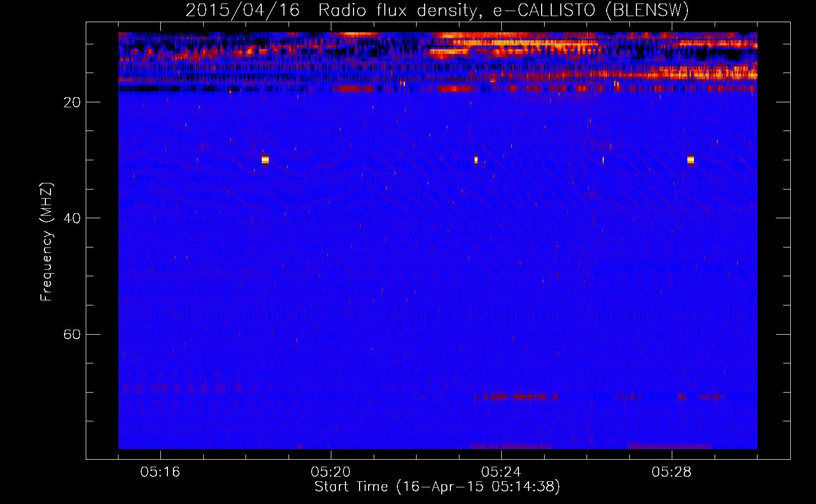Screen dimensions: 816x504
Task: Click the '05:16' time tick label
Action: (x=160, y=472)
